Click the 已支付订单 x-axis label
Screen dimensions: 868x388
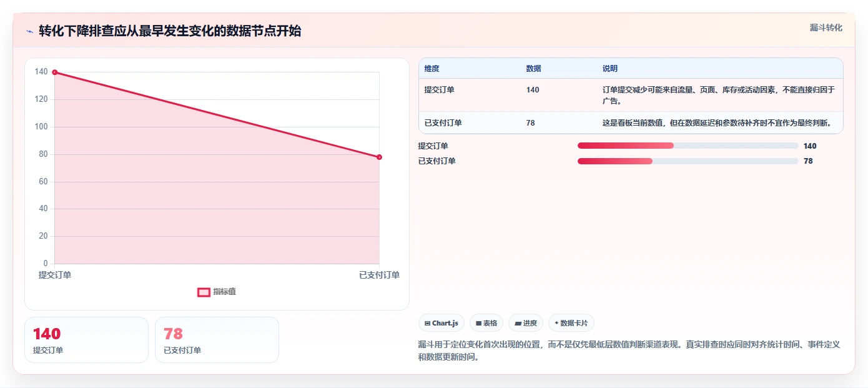coord(379,275)
